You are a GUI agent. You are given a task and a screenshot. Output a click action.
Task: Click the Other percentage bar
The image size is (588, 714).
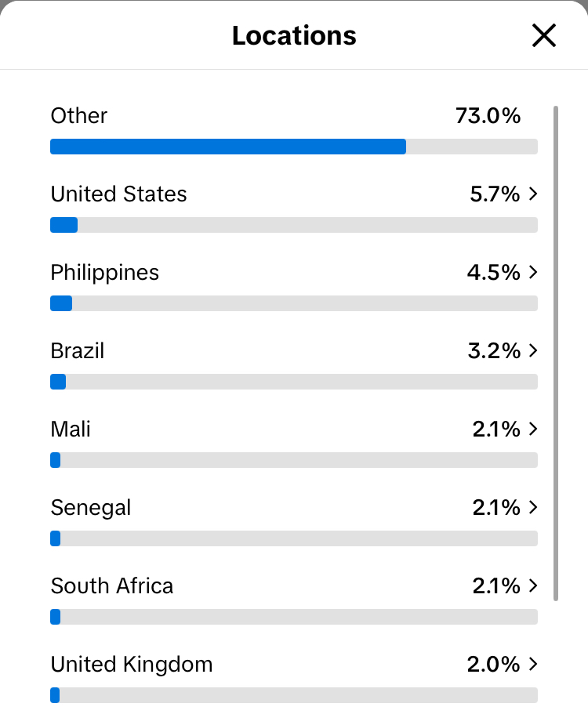pyautogui.click(x=293, y=147)
